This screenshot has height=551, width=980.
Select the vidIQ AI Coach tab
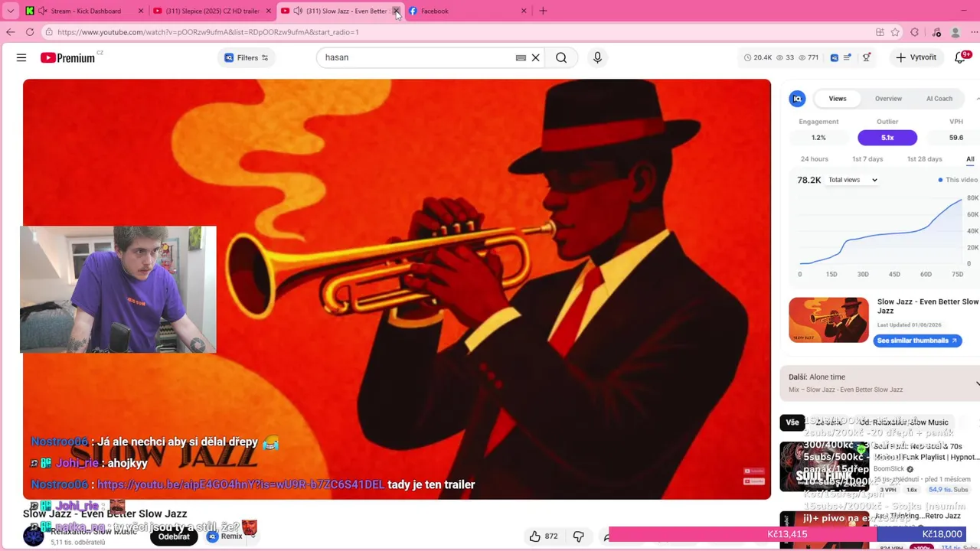[x=939, y=99]
